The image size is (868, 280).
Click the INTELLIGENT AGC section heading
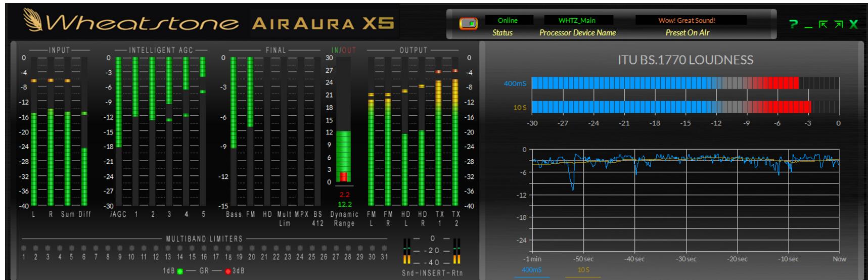coord(161,50)
